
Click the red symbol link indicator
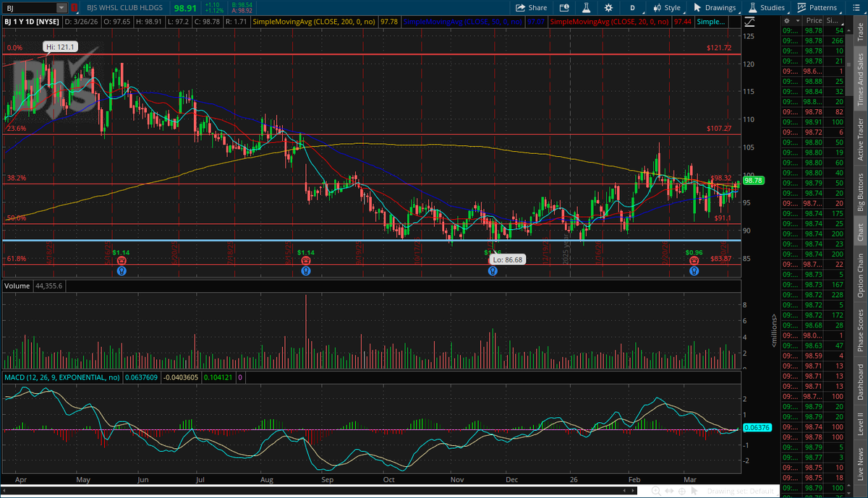pyautogui.click(x=73, y=7)
